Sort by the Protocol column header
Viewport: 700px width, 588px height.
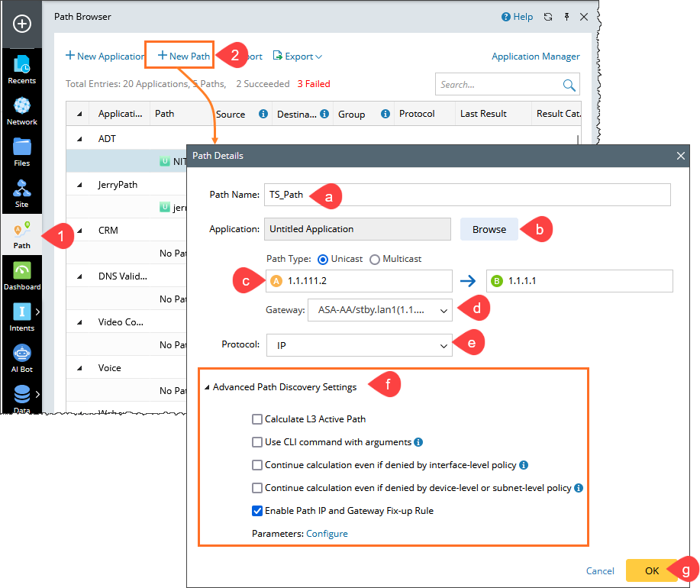(x=417, y=114)
